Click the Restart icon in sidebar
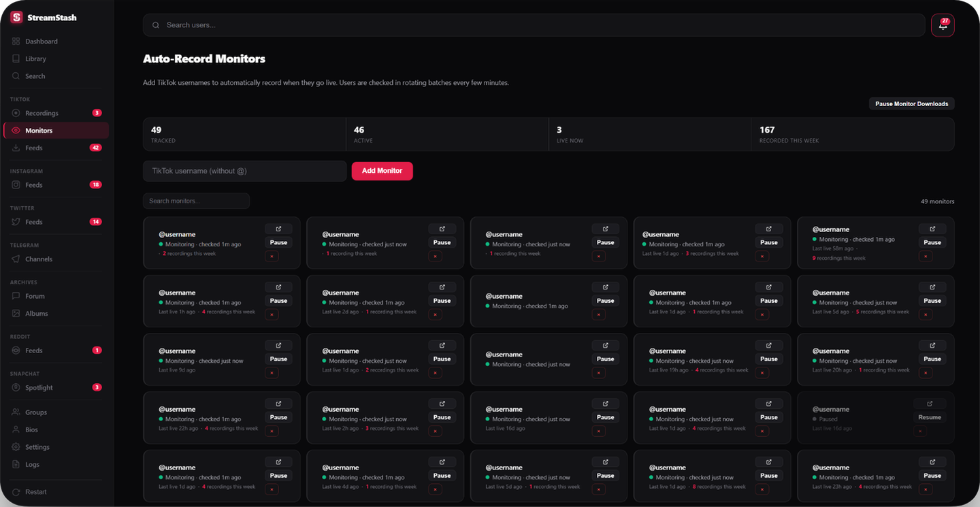This screenshot has height=507, width=980. pos(16,492)
